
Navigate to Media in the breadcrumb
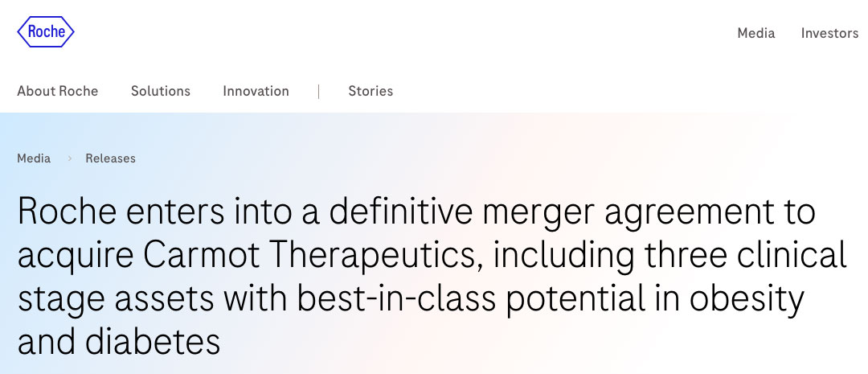point(34,158)
